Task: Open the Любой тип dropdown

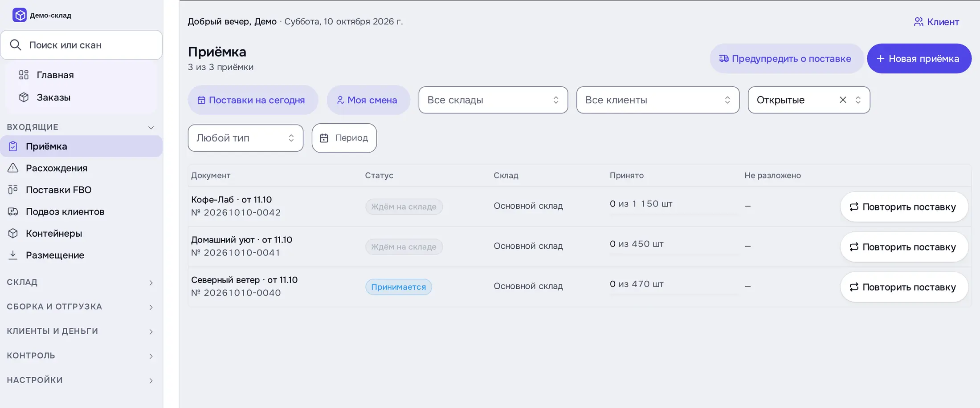Action: pyautogui.click(x=245, y=138)
